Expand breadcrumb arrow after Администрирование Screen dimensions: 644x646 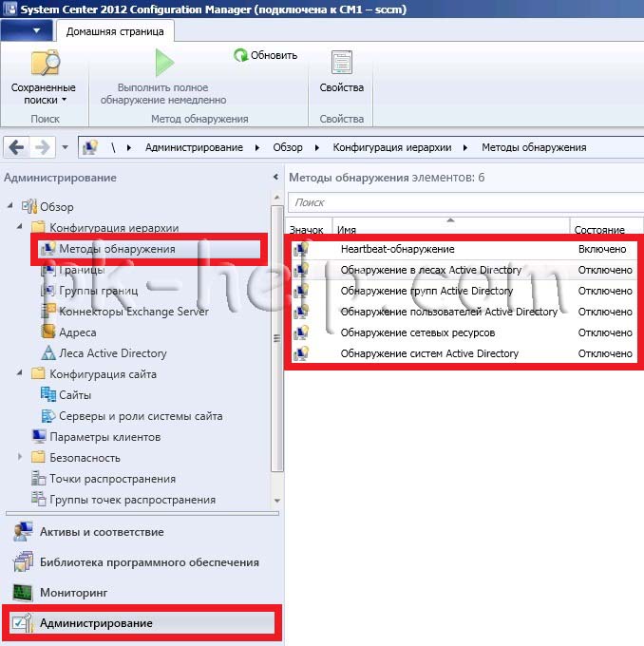click(x=257, y=147)
